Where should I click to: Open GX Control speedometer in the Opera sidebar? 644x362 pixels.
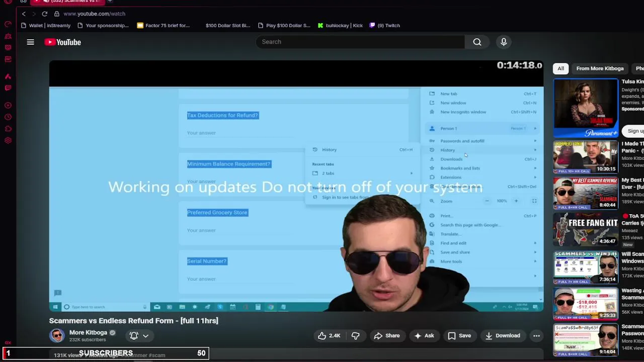point(8,24)
